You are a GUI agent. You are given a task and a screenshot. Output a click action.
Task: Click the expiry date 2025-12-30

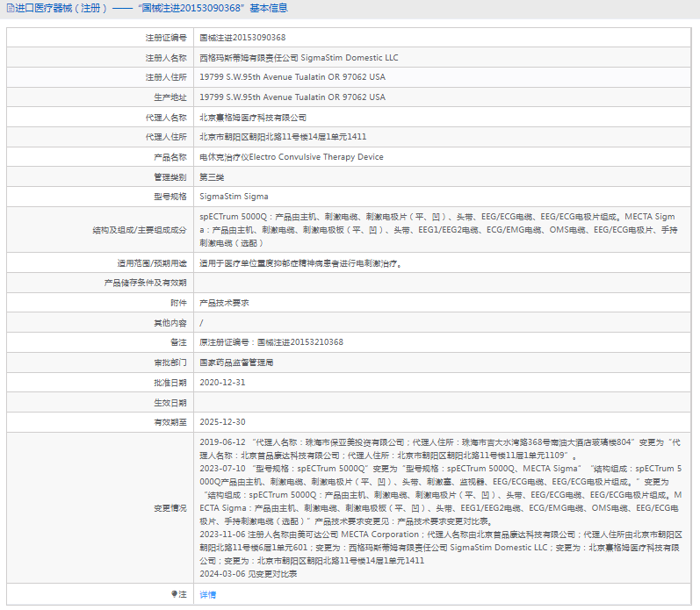pos(222,422)
